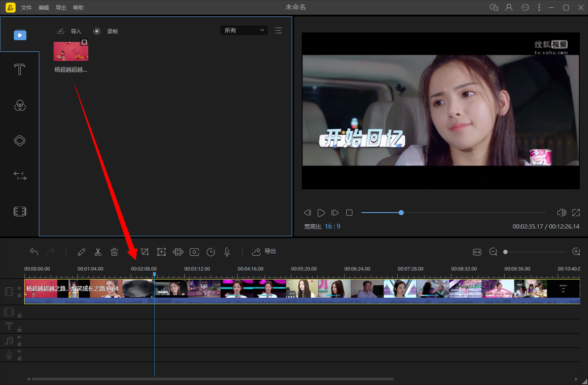Change the 16 : 9 aspect ratio
Screen dimensions: 588x385
click(332, 226)
